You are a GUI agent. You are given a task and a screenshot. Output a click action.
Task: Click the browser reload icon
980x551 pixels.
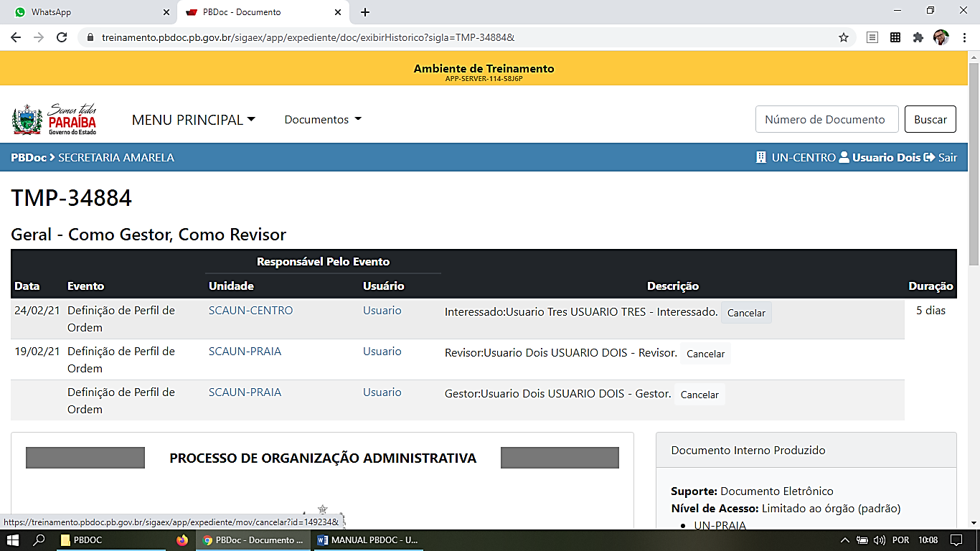click(x=62, y=37)
